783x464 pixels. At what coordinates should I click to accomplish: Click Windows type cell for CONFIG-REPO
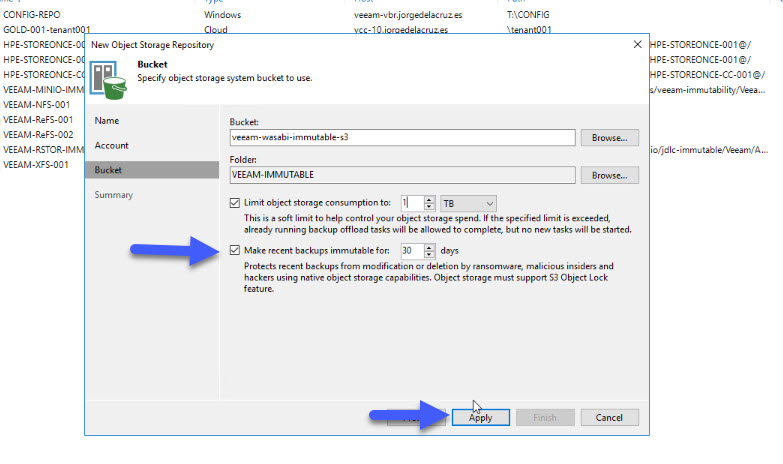[222, 15]
